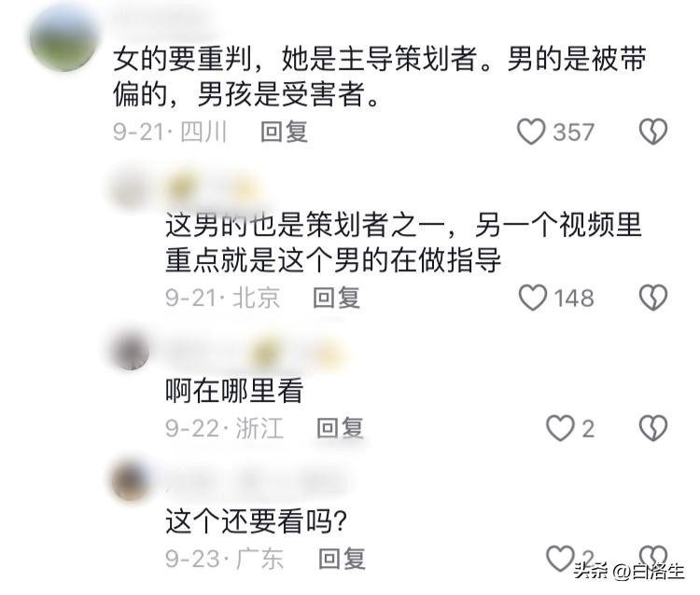Open avatar of the Beijing replier
Viewport: 700px width, 595px height.
coord(131,188)
